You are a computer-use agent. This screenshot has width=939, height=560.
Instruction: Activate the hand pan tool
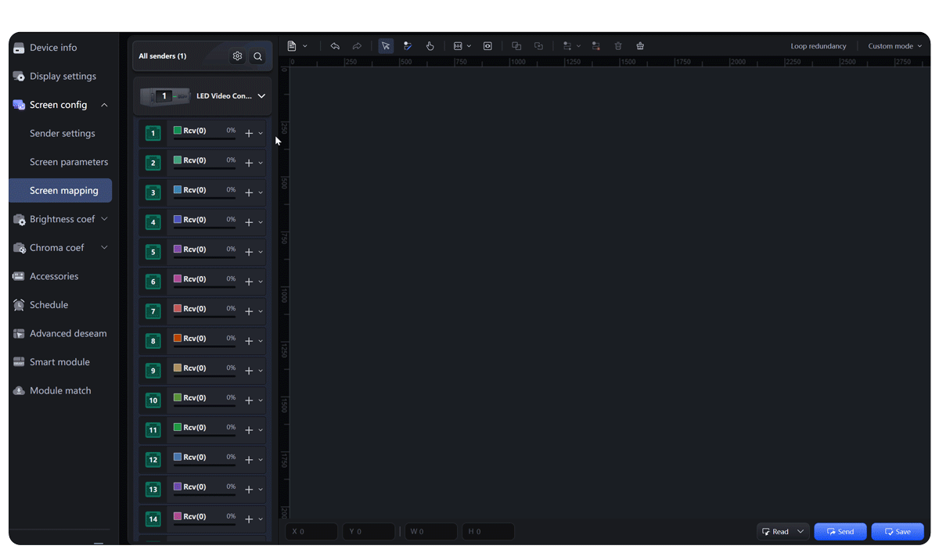[x=430, y=46]
